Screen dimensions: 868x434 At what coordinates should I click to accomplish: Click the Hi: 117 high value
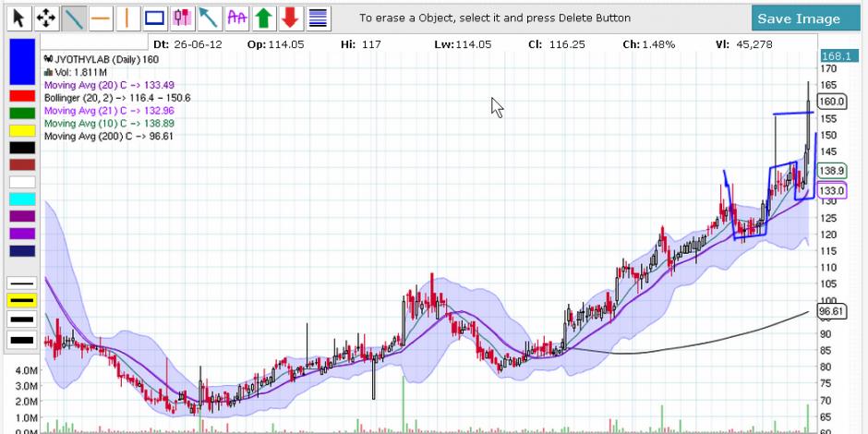point(362,45)
